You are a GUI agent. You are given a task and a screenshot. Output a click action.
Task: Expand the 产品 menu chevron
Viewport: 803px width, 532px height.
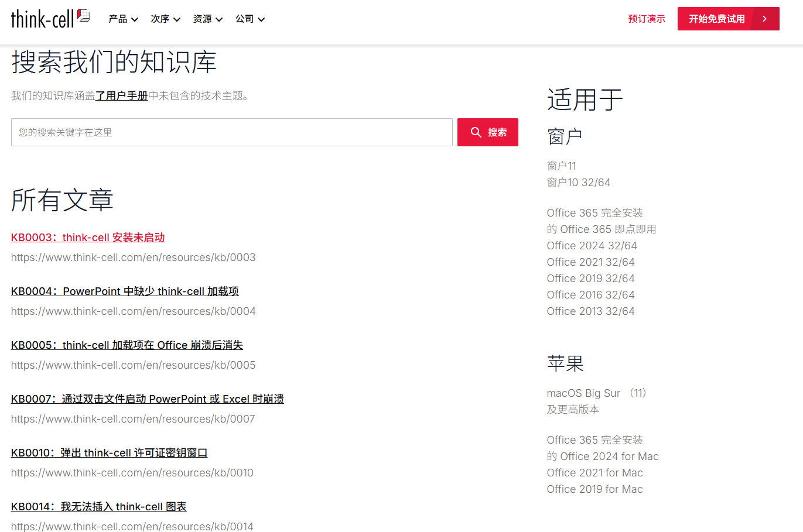135,19
